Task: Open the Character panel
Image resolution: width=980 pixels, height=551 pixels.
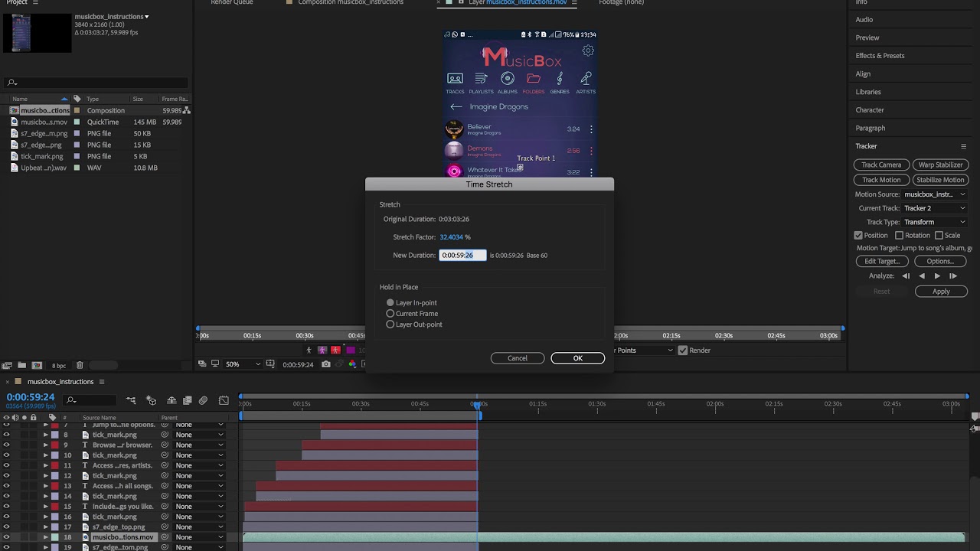Action: [x=870, y=110]
